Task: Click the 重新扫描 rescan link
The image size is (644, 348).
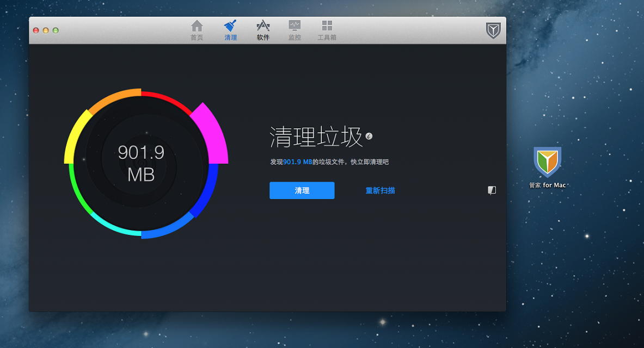Action: (x=381, y=190)
